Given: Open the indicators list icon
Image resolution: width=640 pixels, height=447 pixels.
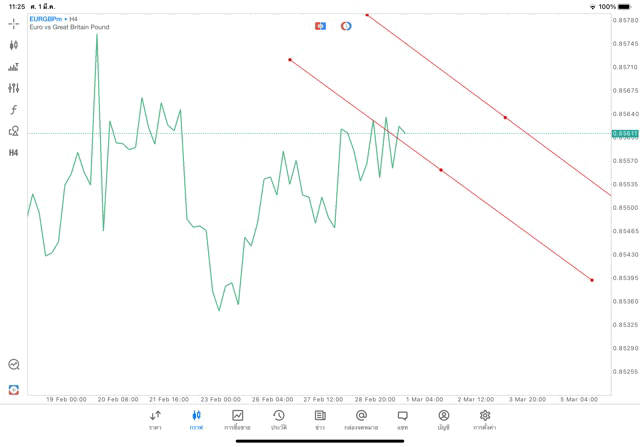Looking at the screenshot, I should click(x=14, y=67).
